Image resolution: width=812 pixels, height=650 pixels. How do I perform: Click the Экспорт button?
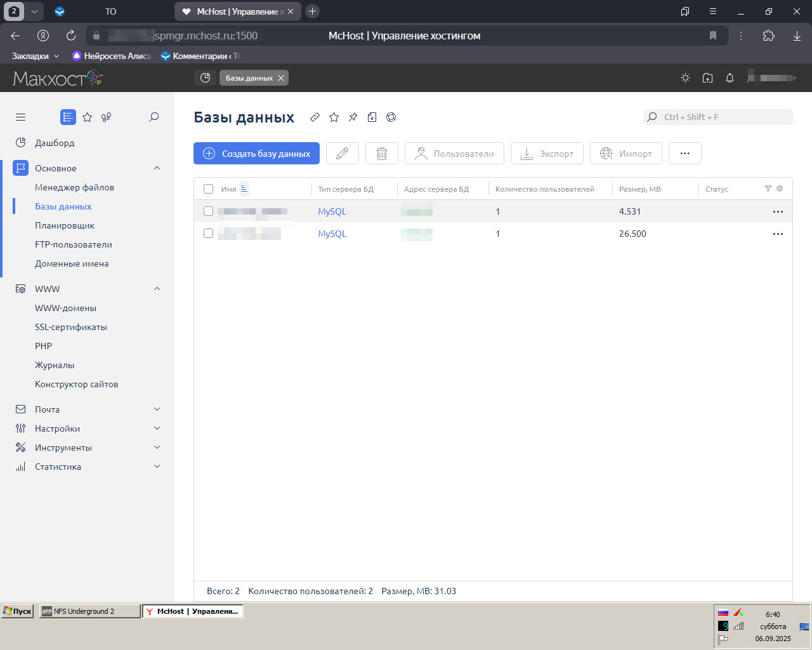[x=547, y=154]
